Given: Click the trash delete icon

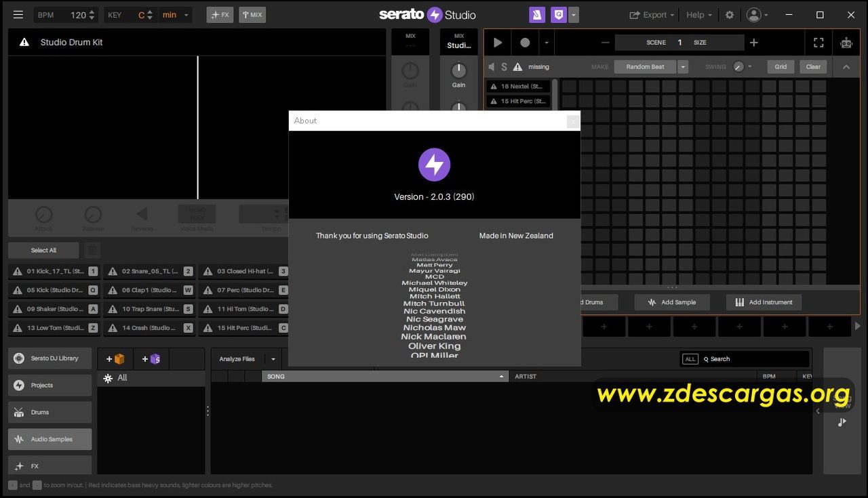Looking at the screenshot, I should [92, 250].
